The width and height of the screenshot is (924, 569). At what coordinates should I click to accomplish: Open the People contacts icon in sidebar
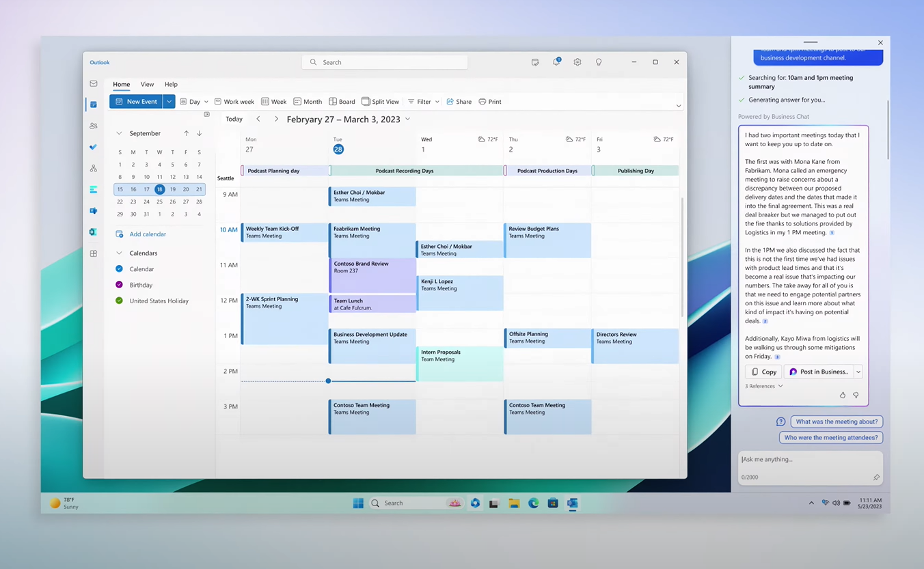[94, 126]
